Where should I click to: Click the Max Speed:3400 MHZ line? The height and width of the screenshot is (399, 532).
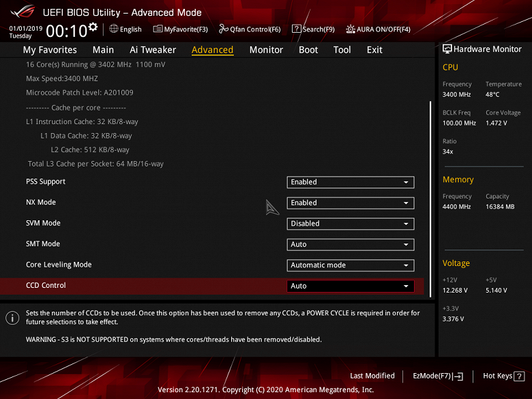(x=62, y=78)
